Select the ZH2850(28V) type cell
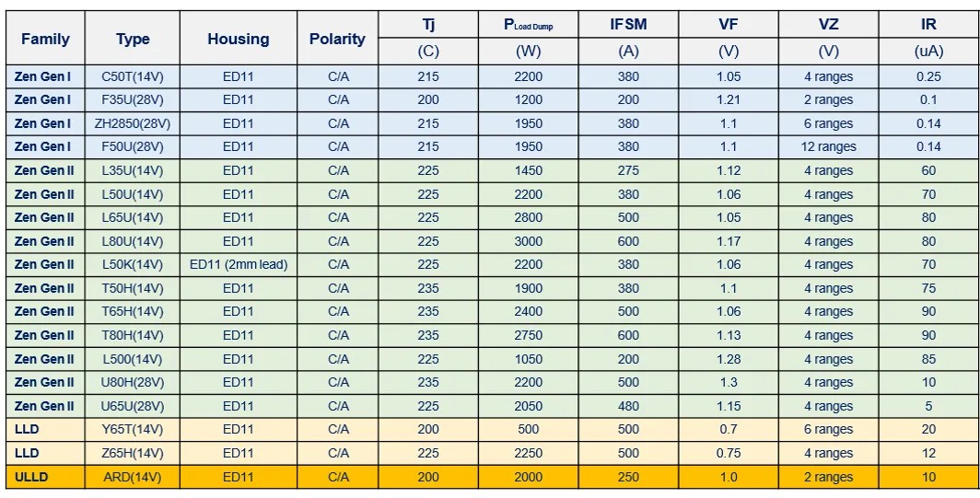The image size is (980, 498). (133, 123)
